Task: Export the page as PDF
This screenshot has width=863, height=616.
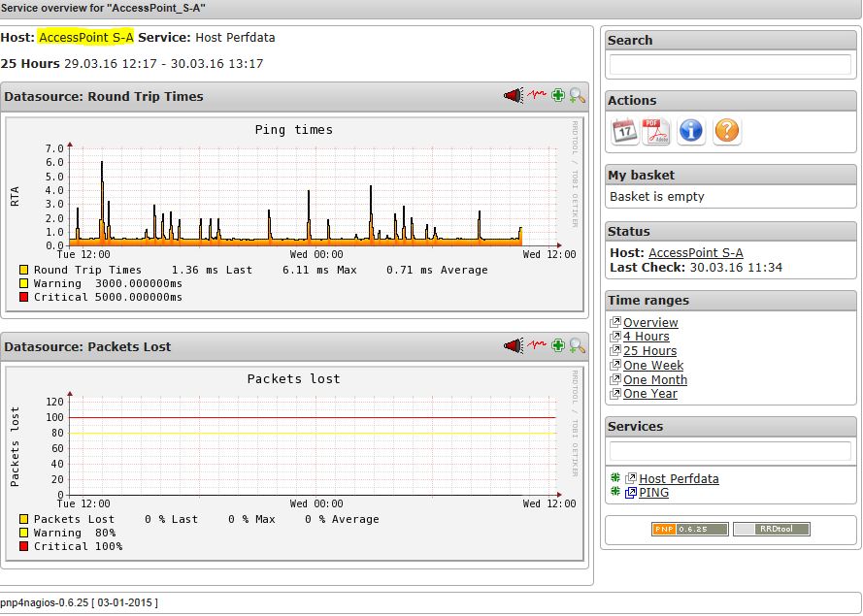Action: pos(657,131)
